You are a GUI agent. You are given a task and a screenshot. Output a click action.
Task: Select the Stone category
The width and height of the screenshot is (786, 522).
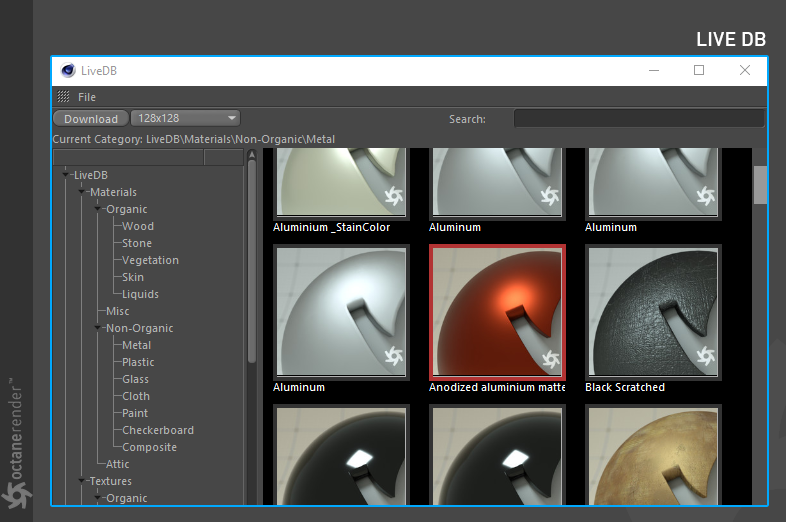point(137,243)
